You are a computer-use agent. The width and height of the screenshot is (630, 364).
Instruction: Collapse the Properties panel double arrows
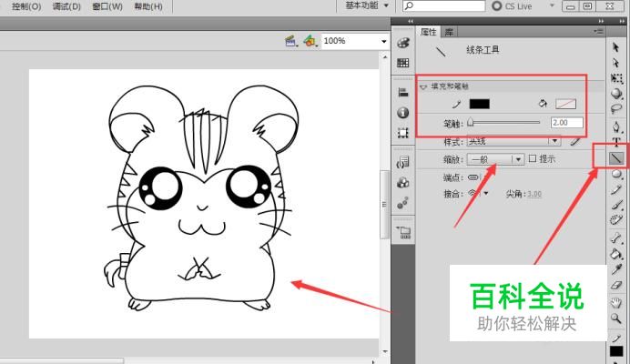coord(601,21)
